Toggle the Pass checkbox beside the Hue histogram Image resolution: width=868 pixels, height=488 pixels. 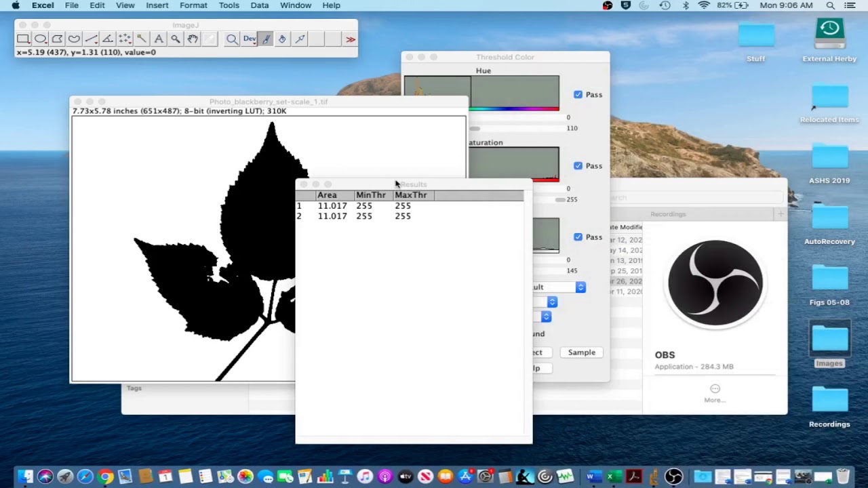578,95
